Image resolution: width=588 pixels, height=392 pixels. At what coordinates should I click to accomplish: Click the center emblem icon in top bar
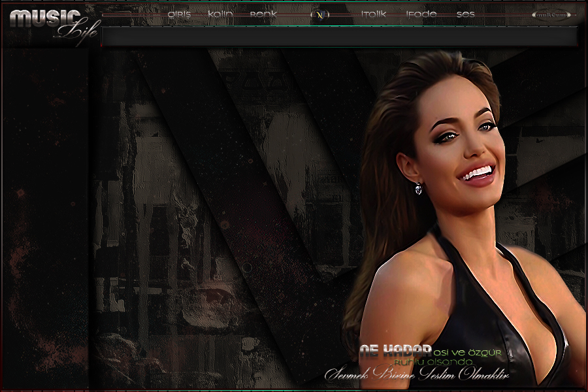319,14
